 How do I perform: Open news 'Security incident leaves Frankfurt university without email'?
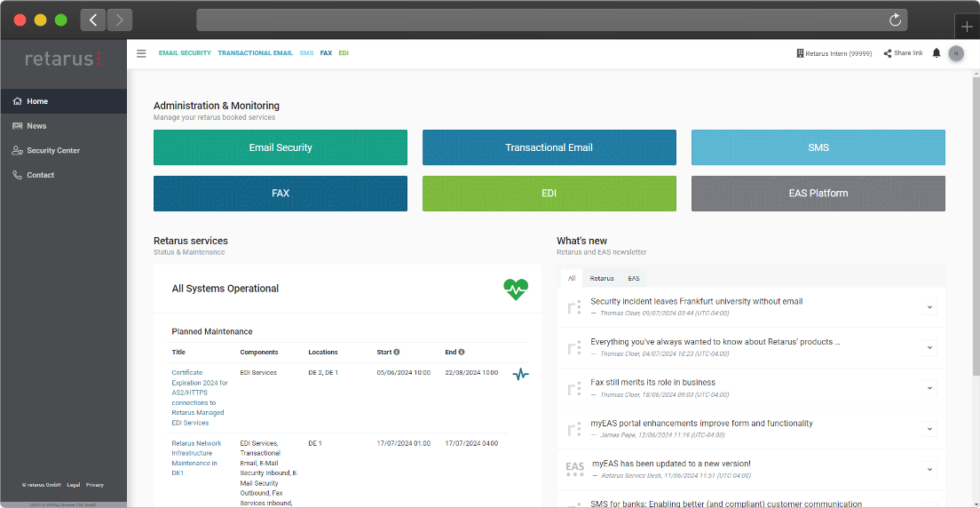click(696, 302)
